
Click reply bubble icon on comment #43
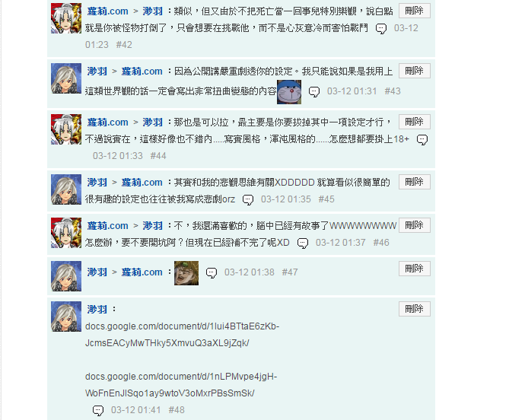click(313, 92)
